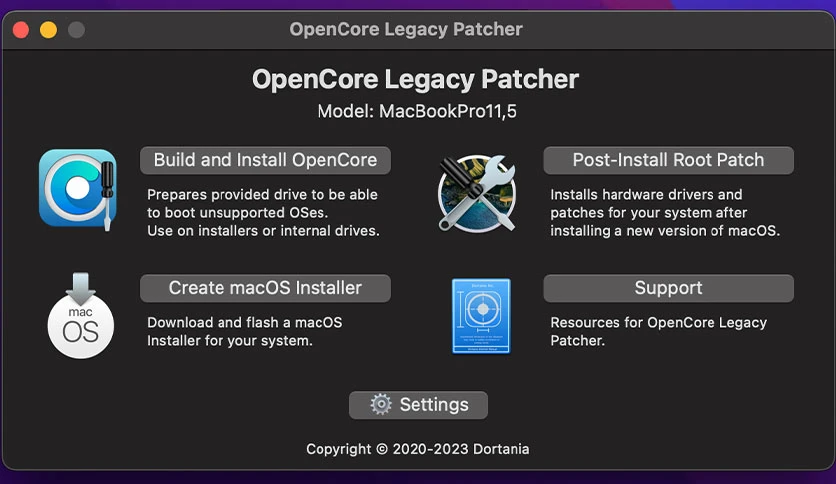
Task: Click 'Prepares provided drive to be able' description
Action: (262, 195)
